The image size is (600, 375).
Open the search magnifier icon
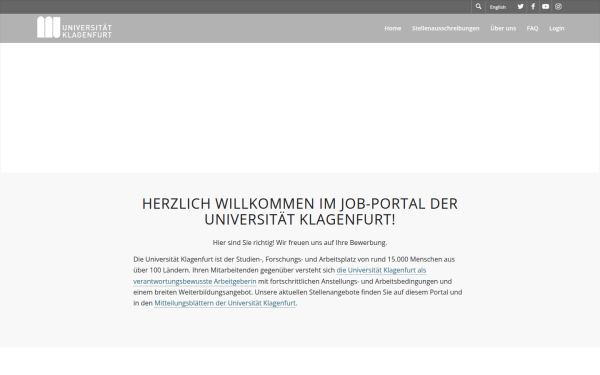[x=478, y=7]
